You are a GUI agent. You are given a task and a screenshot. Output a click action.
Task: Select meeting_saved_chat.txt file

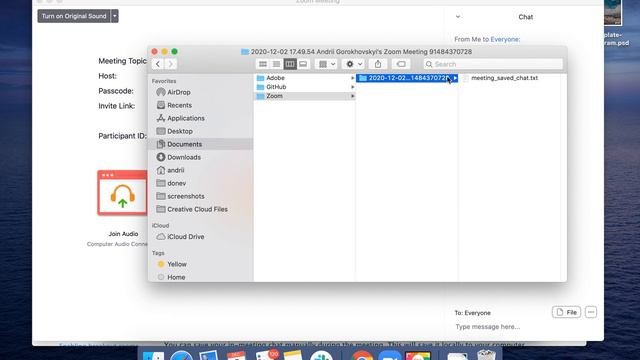(x=504, y=78)
